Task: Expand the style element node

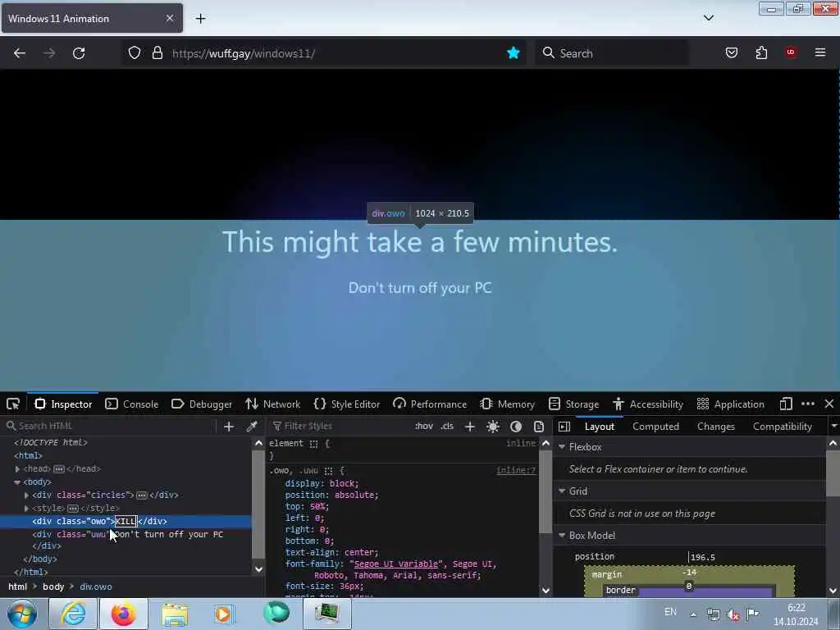Action: pos(26,508)
